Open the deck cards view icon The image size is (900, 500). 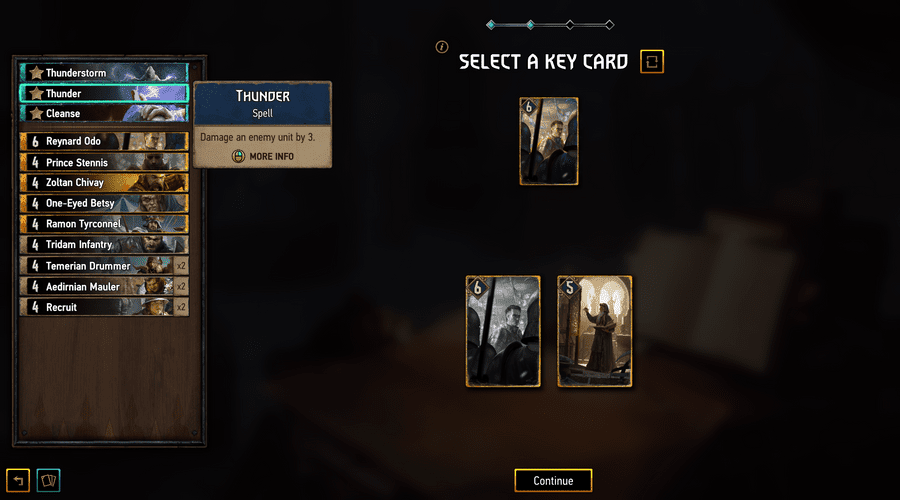pos(48,480)
